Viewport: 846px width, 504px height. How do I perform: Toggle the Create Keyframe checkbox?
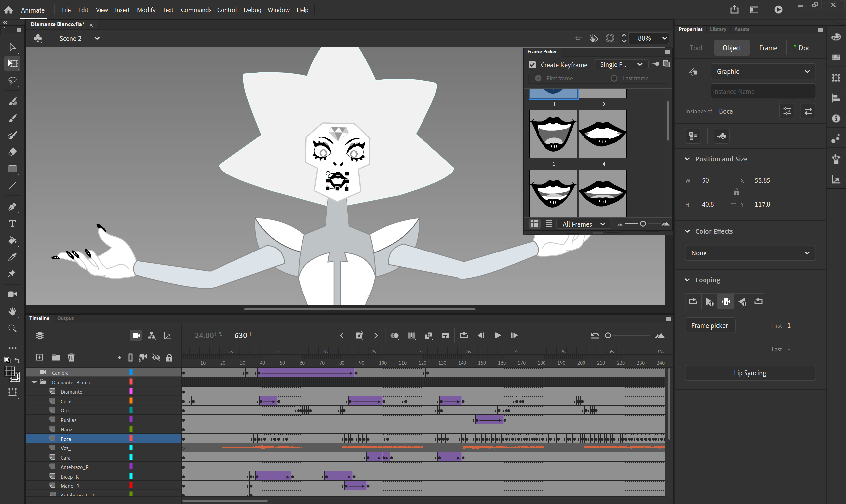[532, 65]
